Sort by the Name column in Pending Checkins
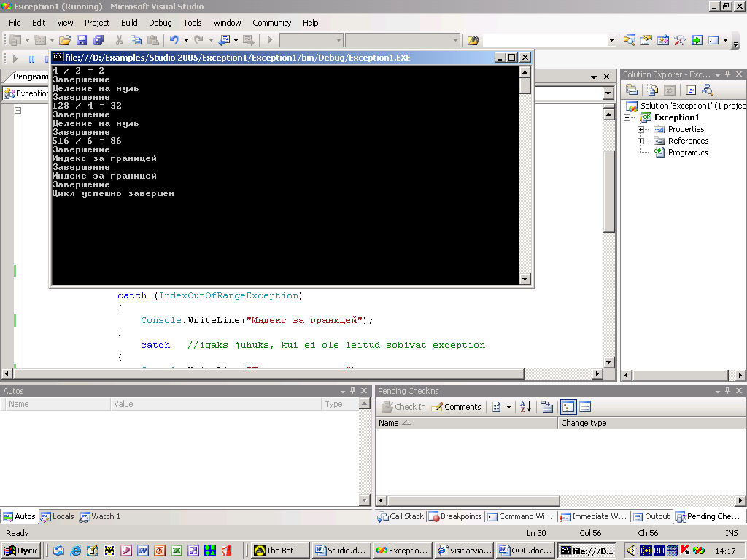Image resolution: width=747 pixels, height=560 pixels. [466, 423]
